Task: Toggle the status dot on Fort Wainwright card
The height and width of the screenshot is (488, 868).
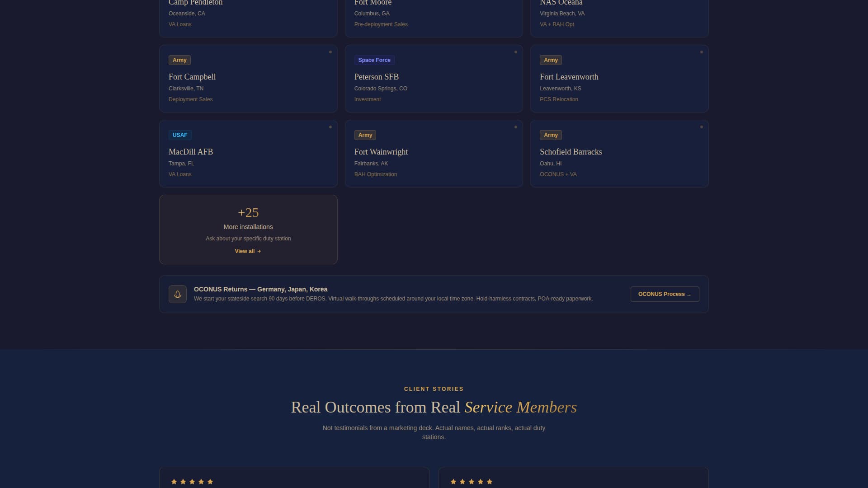Action: point(516,127)
